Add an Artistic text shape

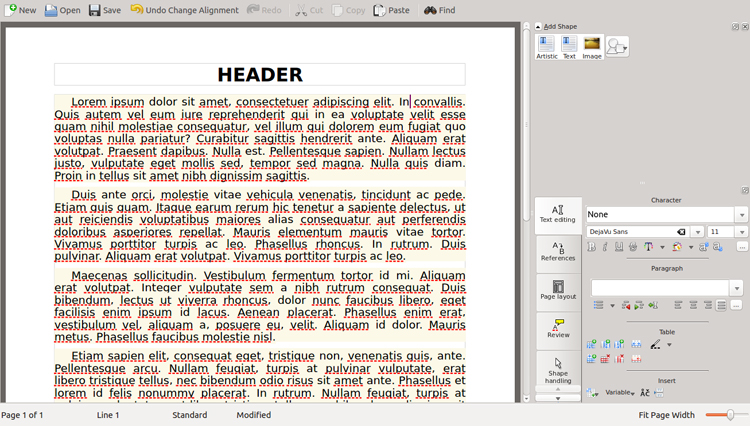pos(546,47)
